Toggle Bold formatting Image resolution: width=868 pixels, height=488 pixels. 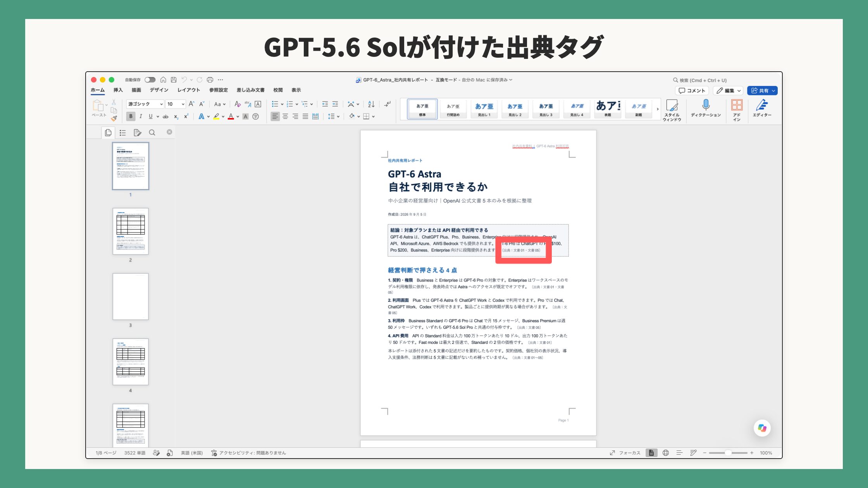coord(131,116)
